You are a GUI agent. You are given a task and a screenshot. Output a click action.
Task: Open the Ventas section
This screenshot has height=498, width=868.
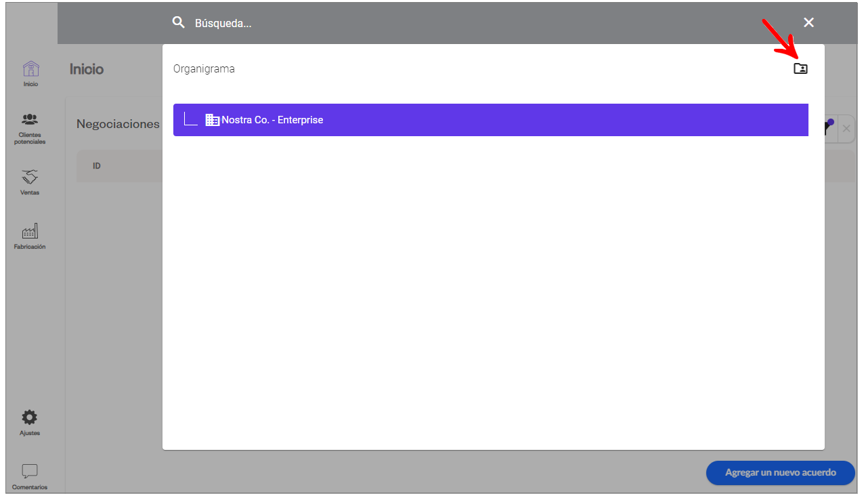point(30,182)
